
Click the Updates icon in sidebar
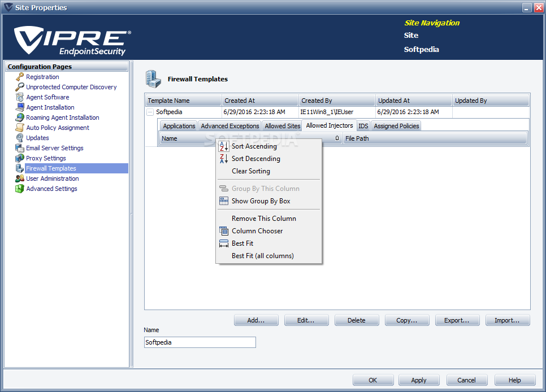pyautogui.click(x=20, y=137)
